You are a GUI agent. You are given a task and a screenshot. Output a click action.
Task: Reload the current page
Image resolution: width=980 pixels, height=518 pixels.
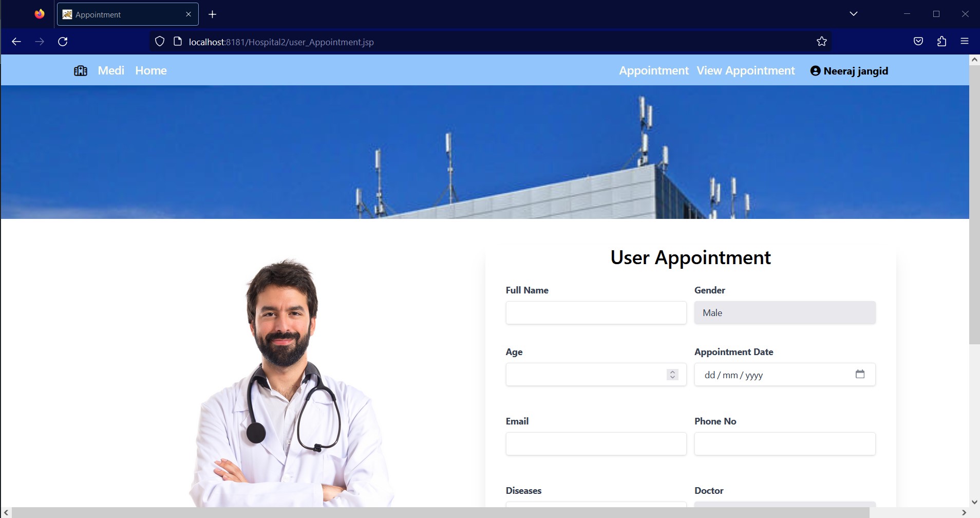pyautogui.click(x=63, y=42)
